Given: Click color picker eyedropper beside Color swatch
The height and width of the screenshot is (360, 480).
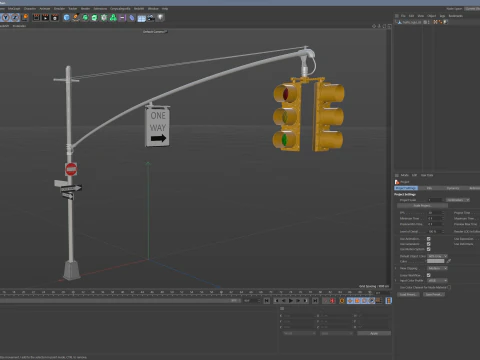Looking at the screenshot, I should pos(449,261).
